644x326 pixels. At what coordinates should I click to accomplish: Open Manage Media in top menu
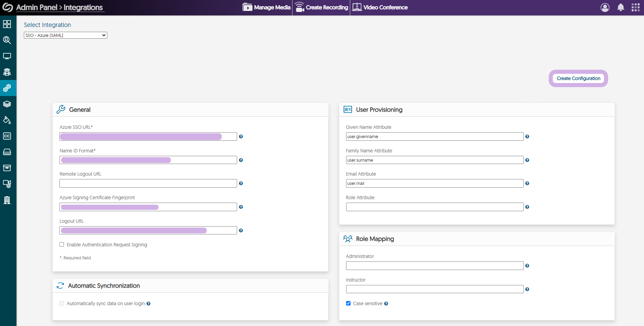[x=266, y=8]
